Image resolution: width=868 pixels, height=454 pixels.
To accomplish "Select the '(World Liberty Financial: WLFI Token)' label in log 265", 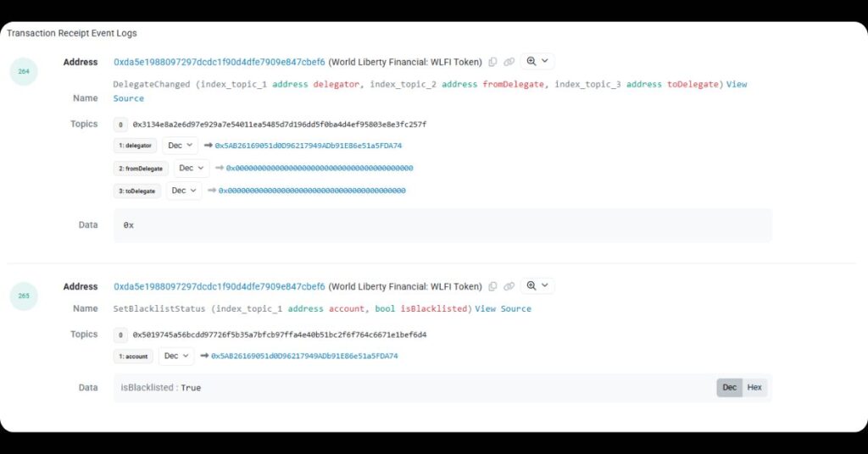I will click(405, 286).
